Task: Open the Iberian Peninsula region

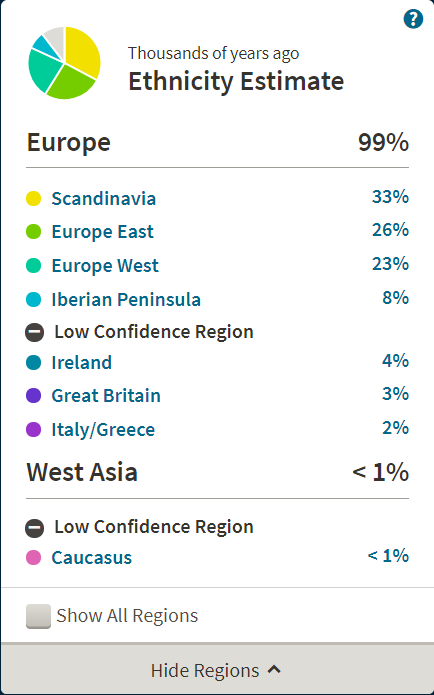Action: click(126, 299)
